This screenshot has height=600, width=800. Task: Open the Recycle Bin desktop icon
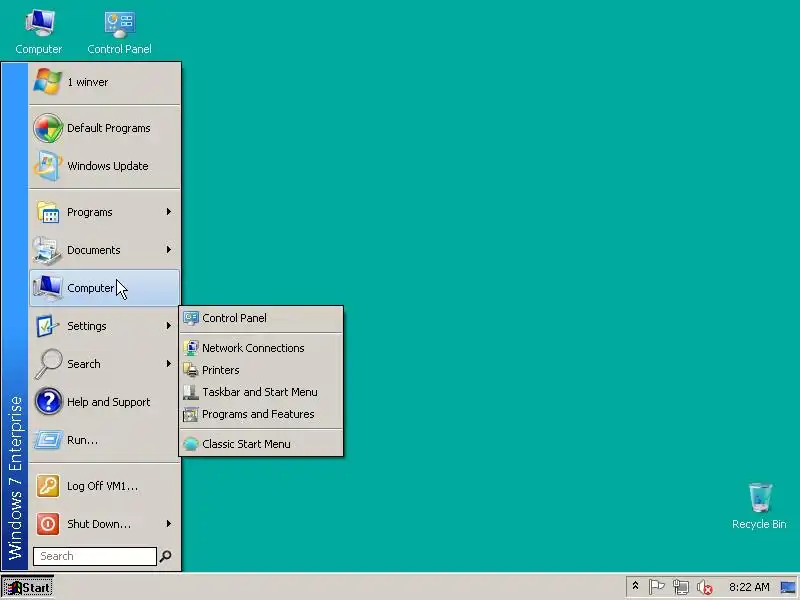tap(759, 506)
